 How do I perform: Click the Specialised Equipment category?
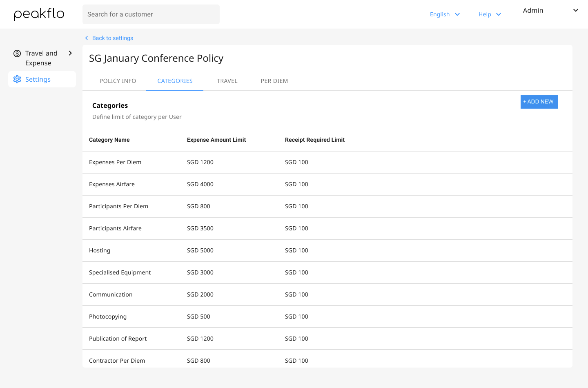pos(120,272)
